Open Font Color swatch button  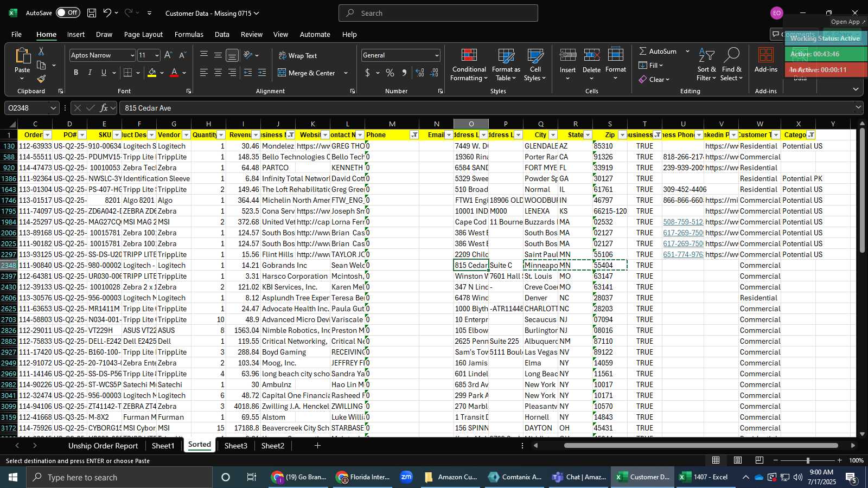click(174, 73)
